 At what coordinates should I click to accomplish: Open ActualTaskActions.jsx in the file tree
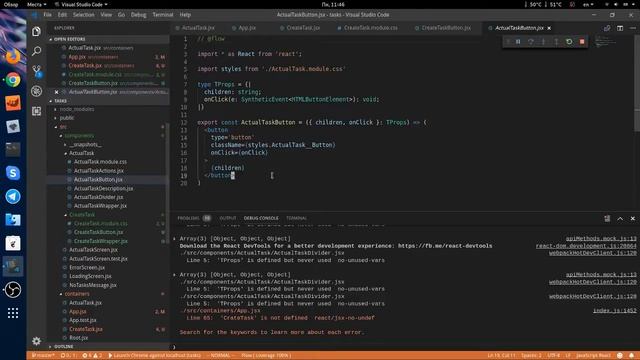click(98, 171)
